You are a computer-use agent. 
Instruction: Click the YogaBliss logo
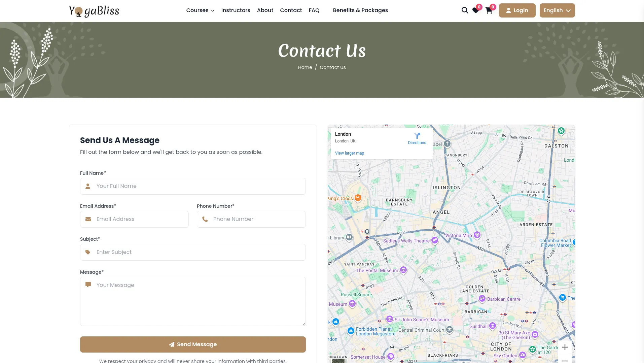94,11
